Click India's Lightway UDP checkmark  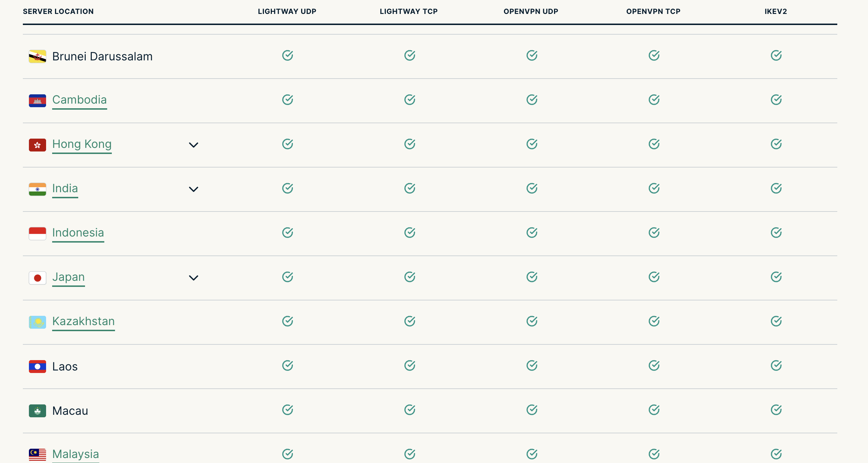pyautogui.click(x=288, y=188)
